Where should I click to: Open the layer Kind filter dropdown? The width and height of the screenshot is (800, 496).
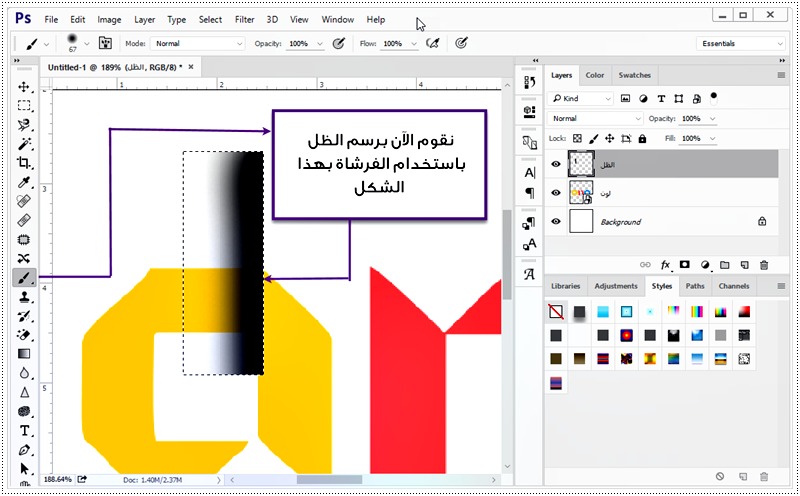click(x=581, y=98)
